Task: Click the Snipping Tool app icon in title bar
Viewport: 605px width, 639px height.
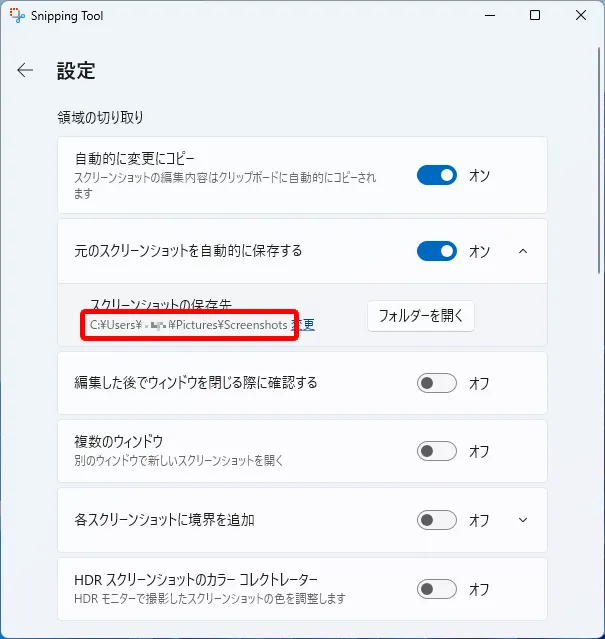Action: pyautogui.click(x=17, y=16)
